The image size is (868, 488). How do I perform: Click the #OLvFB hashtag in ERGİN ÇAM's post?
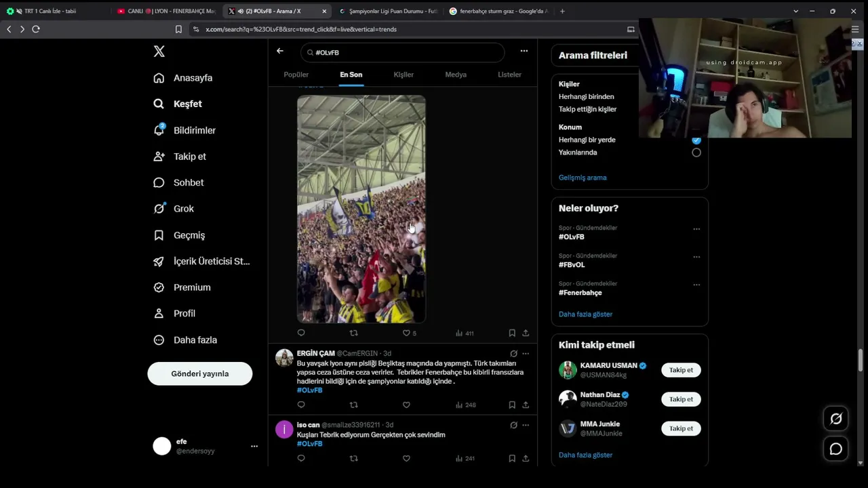[309, 390]
